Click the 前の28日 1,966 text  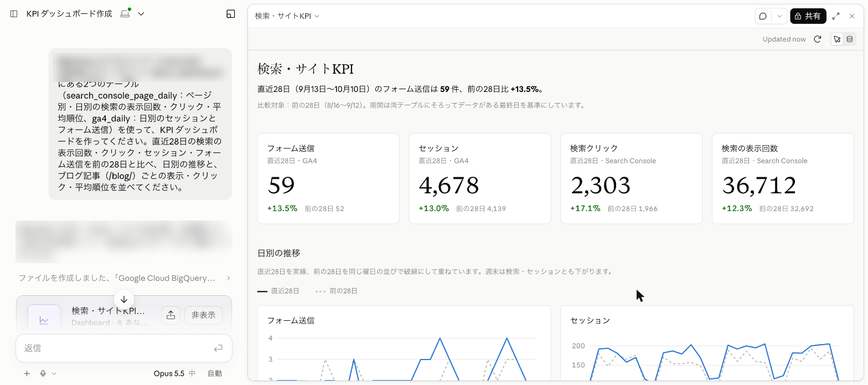pos(633,209)
